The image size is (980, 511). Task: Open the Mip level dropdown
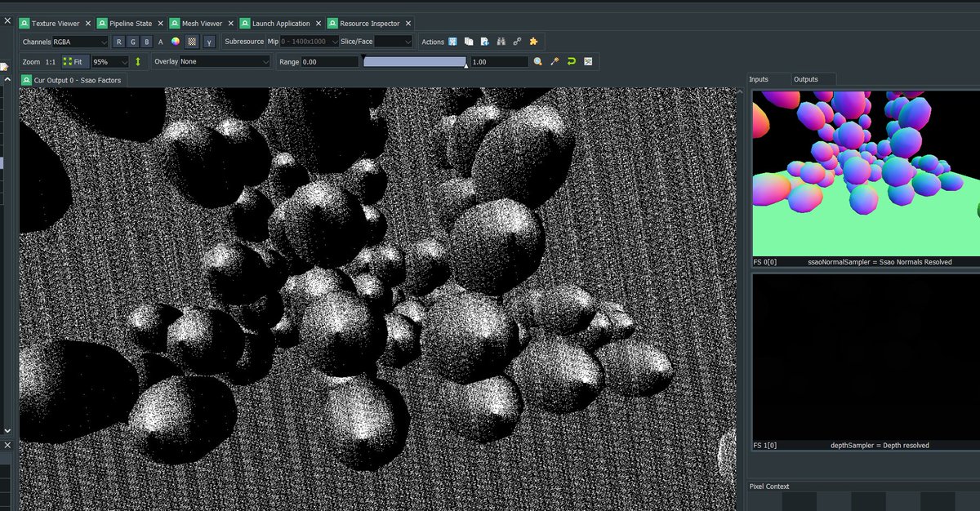coord(309,41)
